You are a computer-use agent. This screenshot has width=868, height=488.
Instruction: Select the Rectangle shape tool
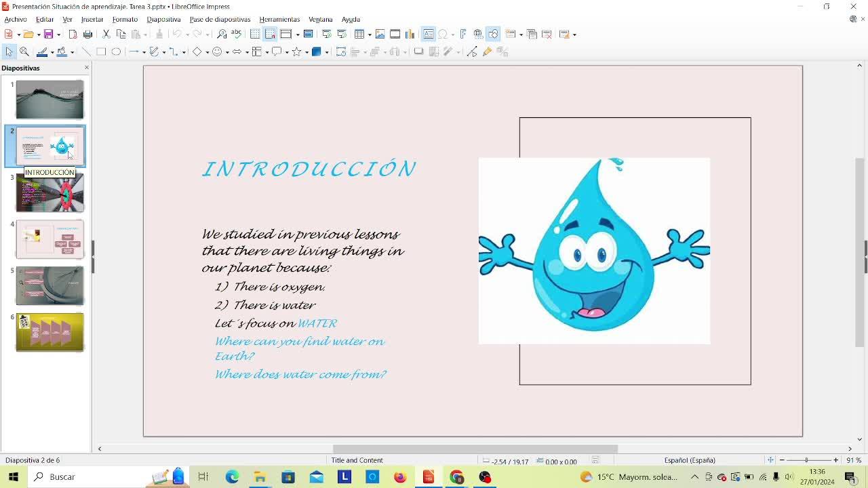point(101,52)
